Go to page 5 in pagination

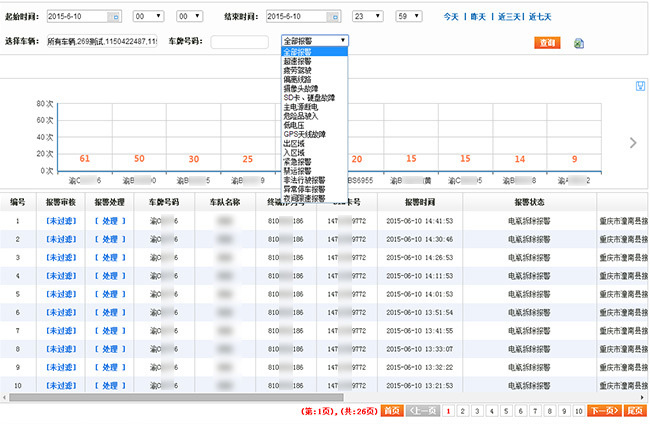tap(506, 411)
